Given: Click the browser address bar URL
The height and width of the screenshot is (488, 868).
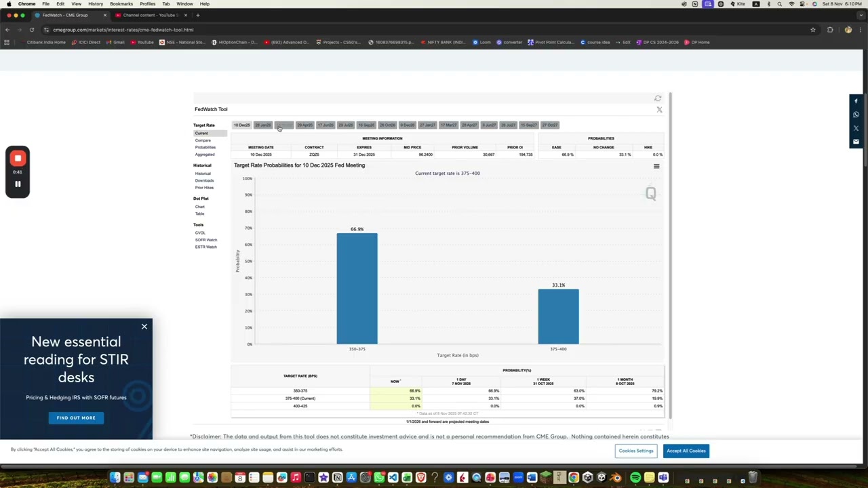Looking at the screenshot, I should point(123,30).
